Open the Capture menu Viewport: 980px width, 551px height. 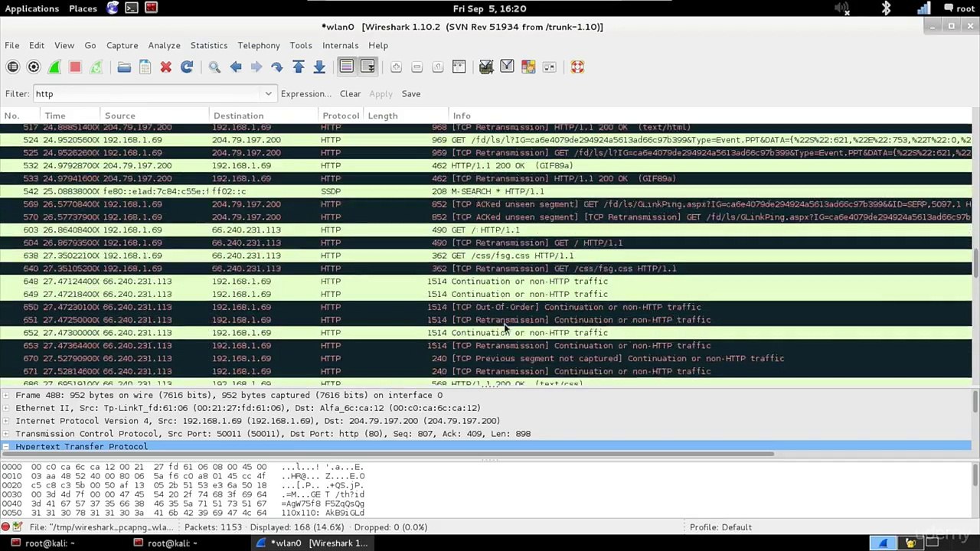click(x=122, y=45)
